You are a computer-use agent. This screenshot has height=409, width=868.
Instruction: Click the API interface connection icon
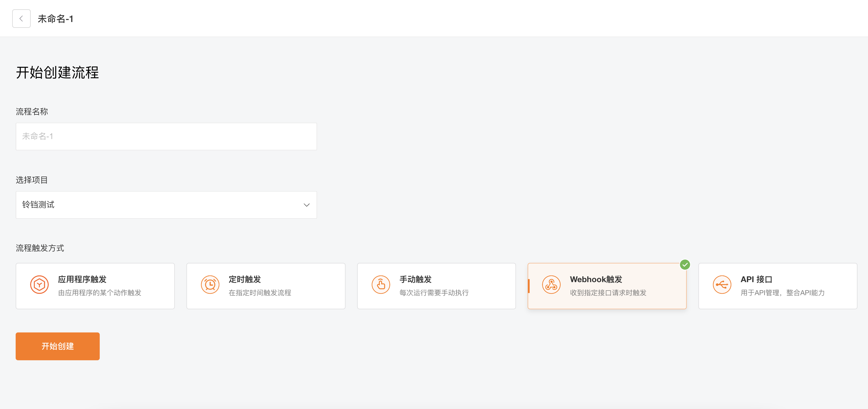click(x=722, y=285)
